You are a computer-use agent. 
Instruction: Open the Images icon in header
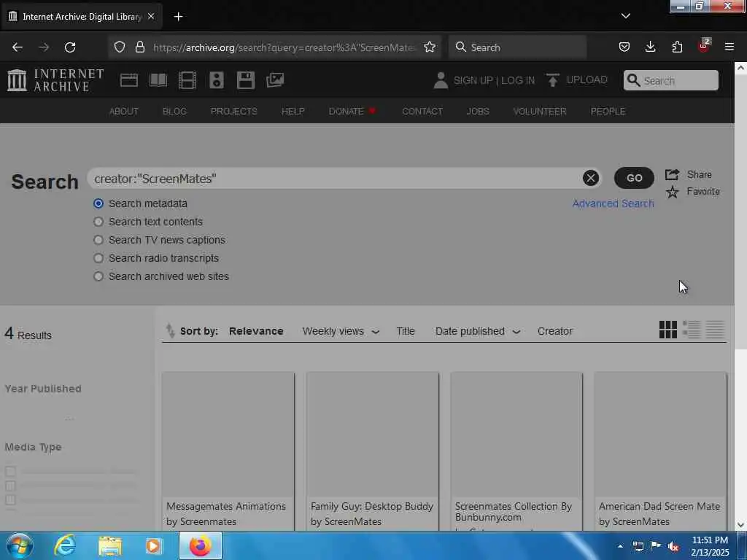pos(275,80)
